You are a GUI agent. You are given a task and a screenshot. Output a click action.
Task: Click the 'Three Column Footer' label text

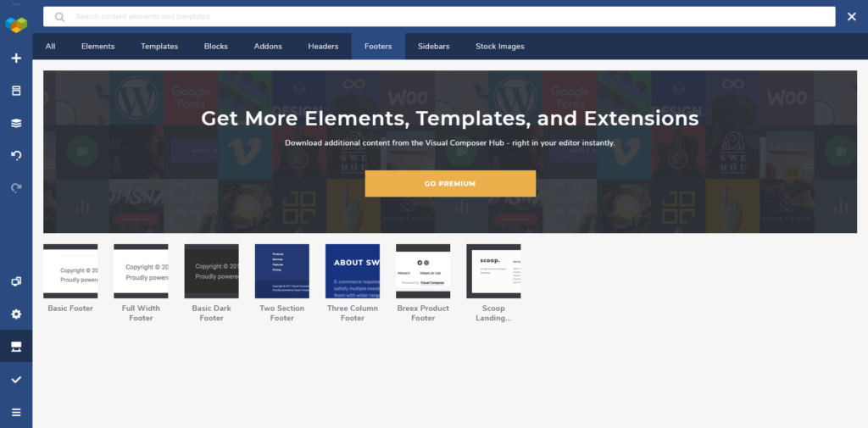coord(353,313)
